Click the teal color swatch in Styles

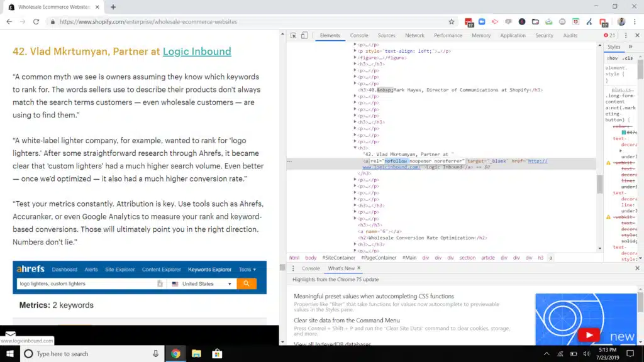pos(623,133)
